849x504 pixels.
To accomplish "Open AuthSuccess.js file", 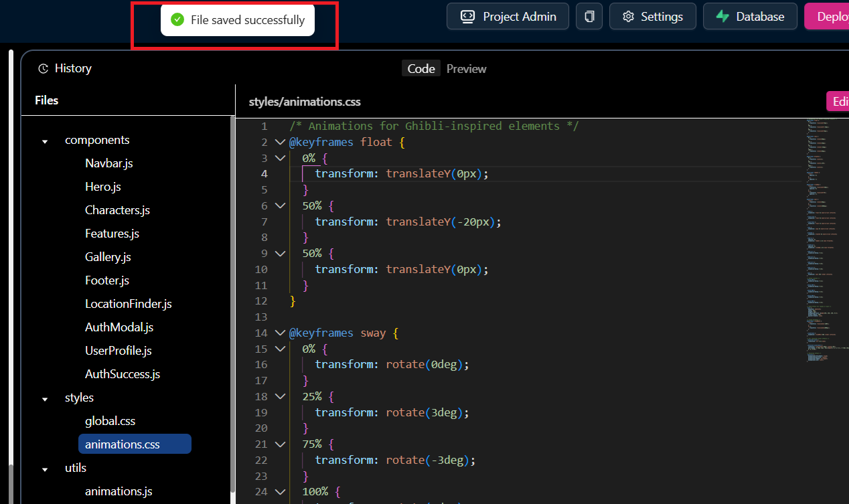I will tap(123, 374).
